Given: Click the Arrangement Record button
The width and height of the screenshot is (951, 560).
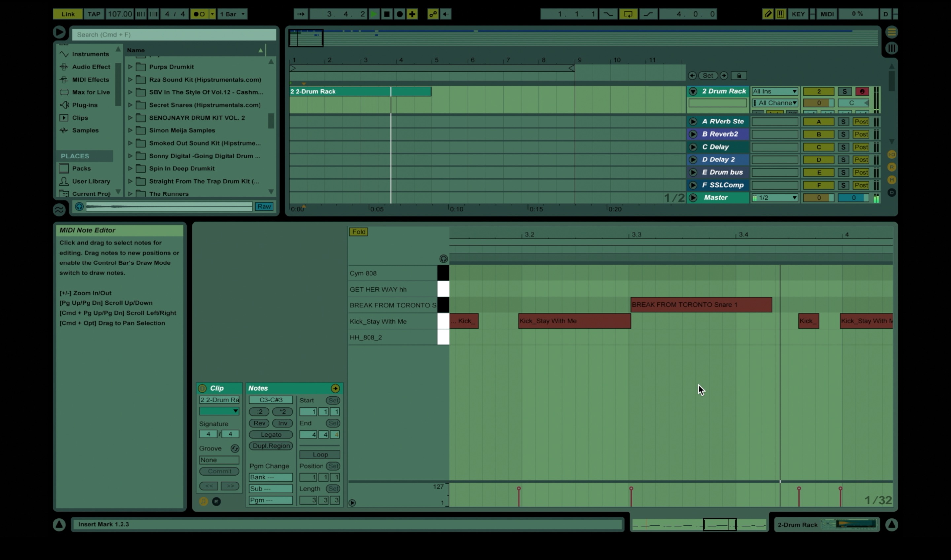Looking at the screenshot, I should [400, 14].
